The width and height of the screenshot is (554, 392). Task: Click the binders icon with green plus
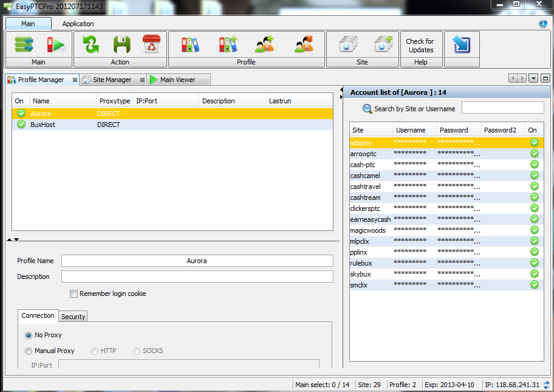[x=228, y=44]
